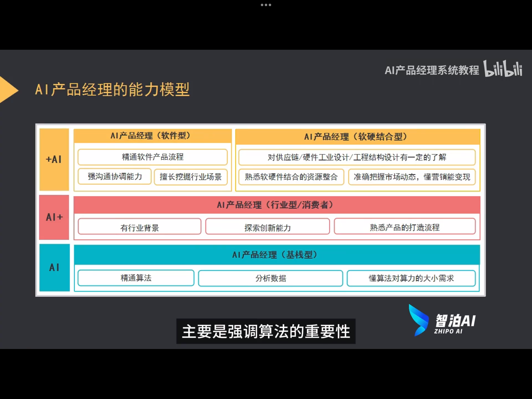Click the subtitle 主要是强调算法的重要性

[x=266, y=332]
